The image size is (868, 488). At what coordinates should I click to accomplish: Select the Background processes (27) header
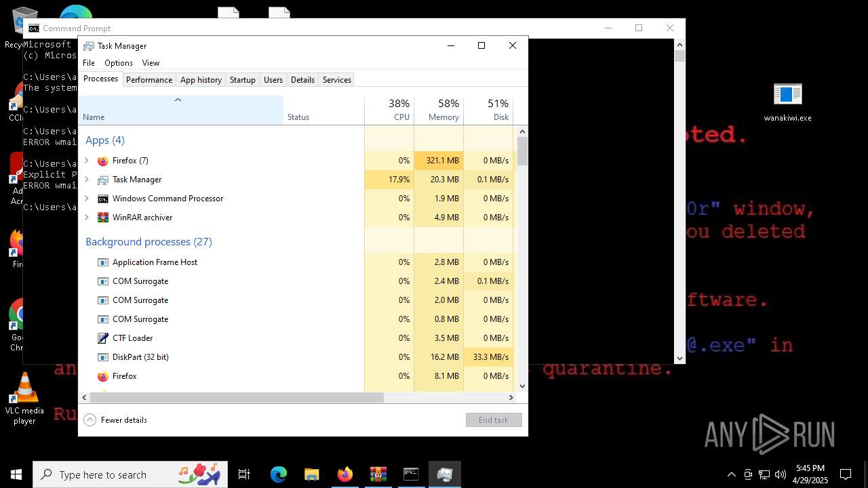click(x=149, y=242)
